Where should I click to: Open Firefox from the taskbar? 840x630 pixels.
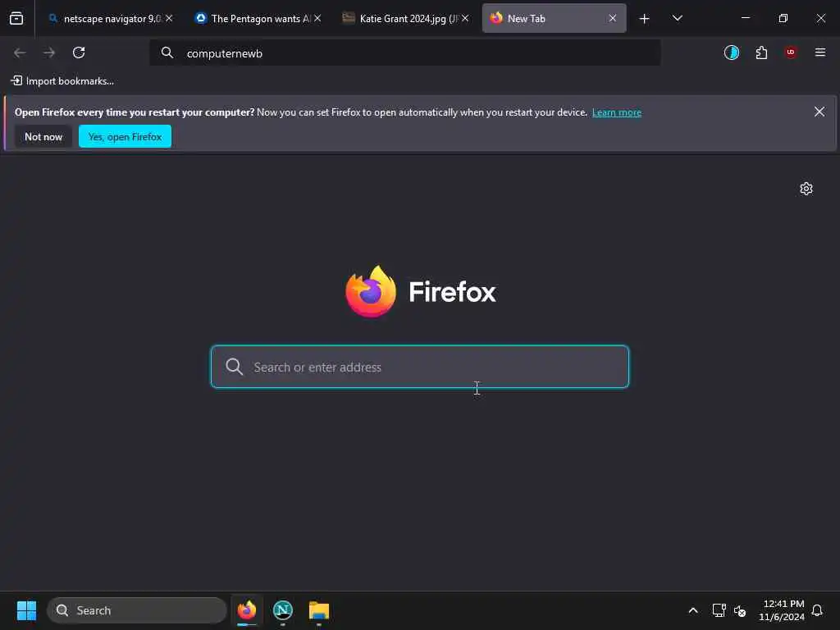point(247,610)
